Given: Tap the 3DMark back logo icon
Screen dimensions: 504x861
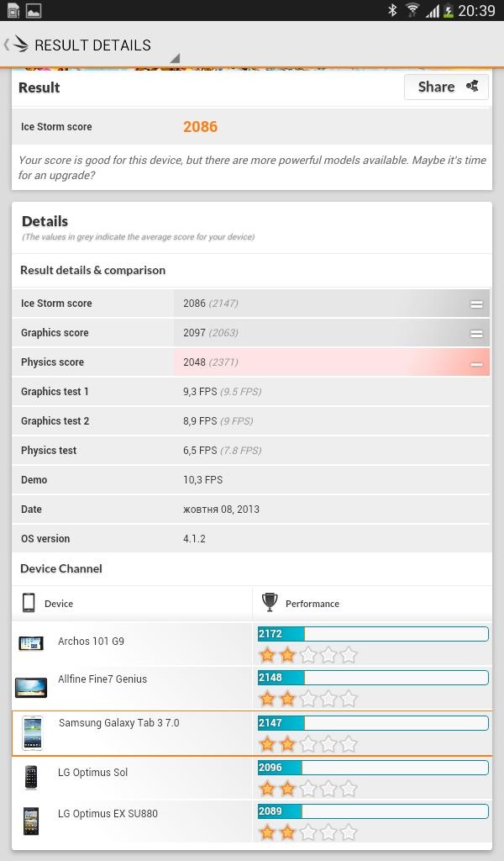Looking at the screenshot, I should pos(18,45).
